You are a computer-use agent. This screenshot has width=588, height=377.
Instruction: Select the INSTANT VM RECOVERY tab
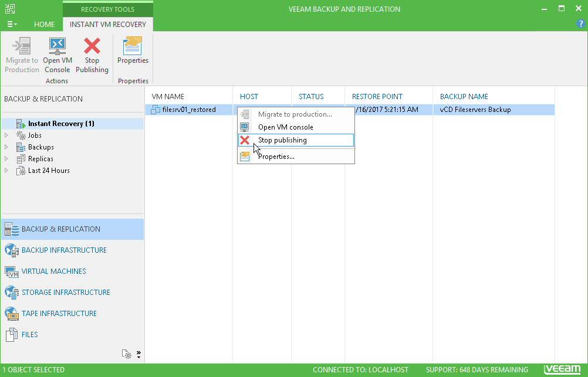tap(108, 25)
